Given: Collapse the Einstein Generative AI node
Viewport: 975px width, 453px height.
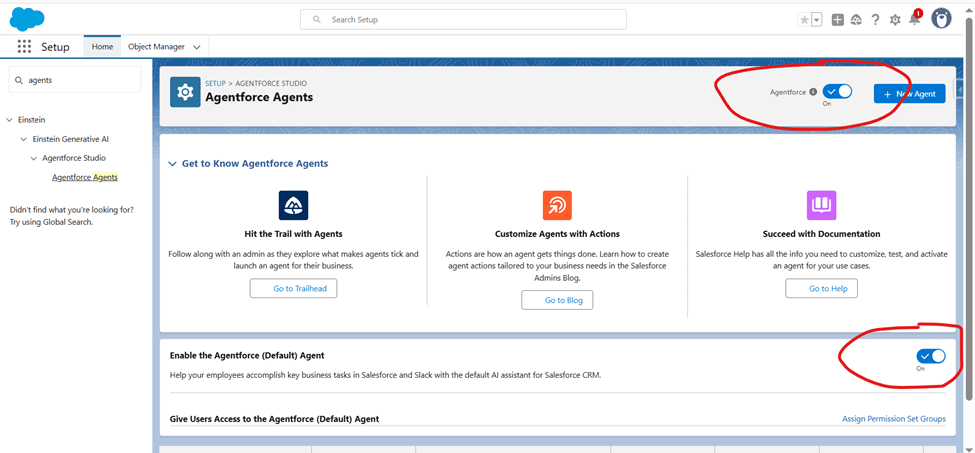Looking at the screenshot, I should coord(23,139).
